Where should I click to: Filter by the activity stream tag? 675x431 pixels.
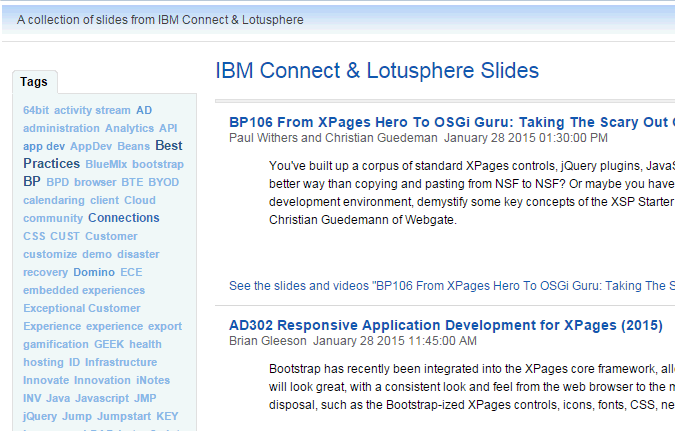(x=92, y=110)
